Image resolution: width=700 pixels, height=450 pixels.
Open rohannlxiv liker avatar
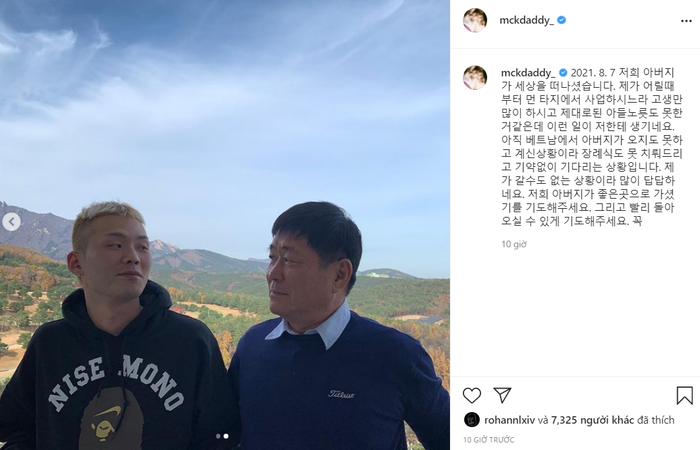472,420
